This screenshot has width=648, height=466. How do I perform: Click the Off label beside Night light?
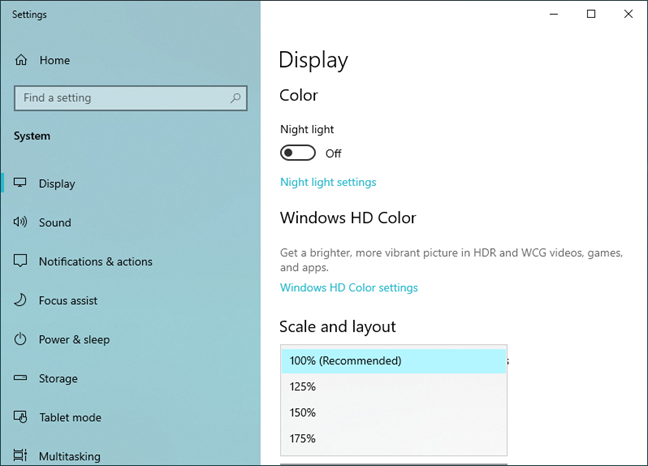333,154
